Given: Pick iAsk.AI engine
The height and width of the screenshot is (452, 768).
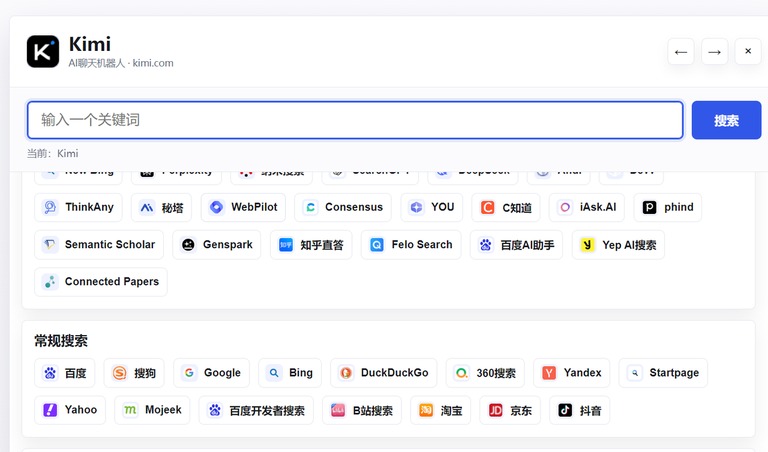Looking at the screenshot, I should 587,207.
